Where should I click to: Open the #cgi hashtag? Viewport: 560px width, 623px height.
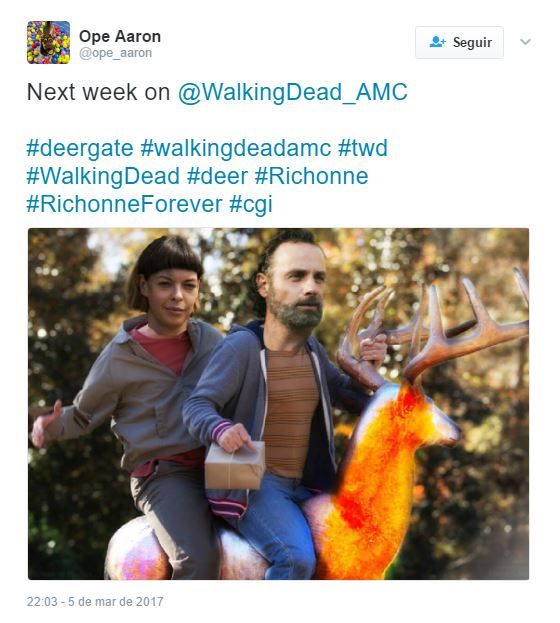tap(251, 205)
